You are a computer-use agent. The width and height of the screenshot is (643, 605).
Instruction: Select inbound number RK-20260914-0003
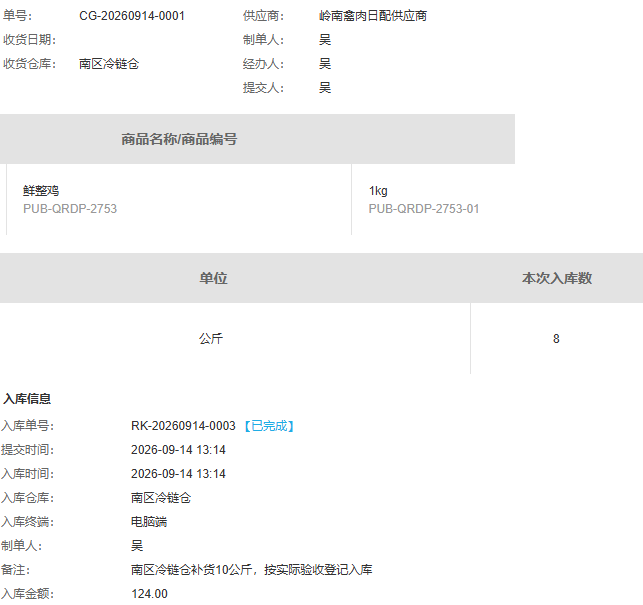183,426
